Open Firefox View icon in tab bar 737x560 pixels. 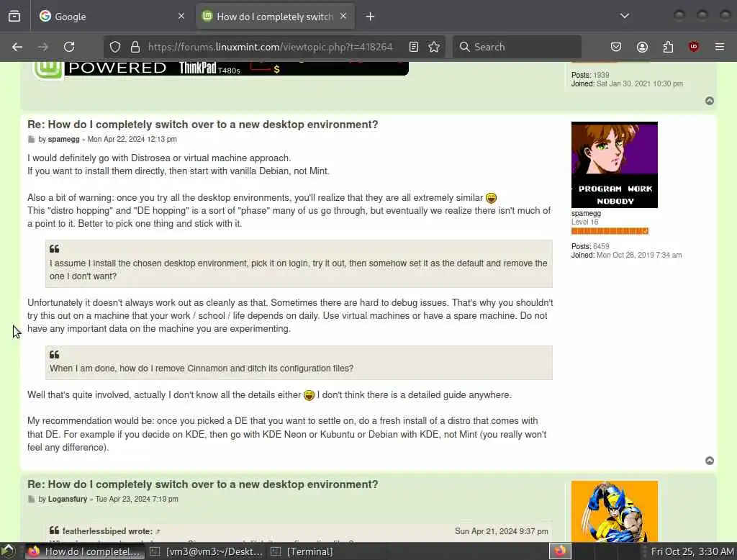click(x=14, y=17)
